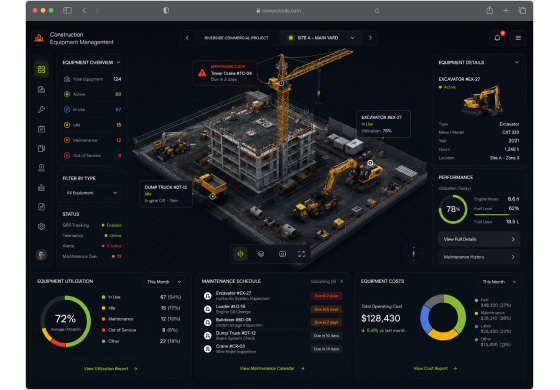Select the Active equipment row

(92, 94)
